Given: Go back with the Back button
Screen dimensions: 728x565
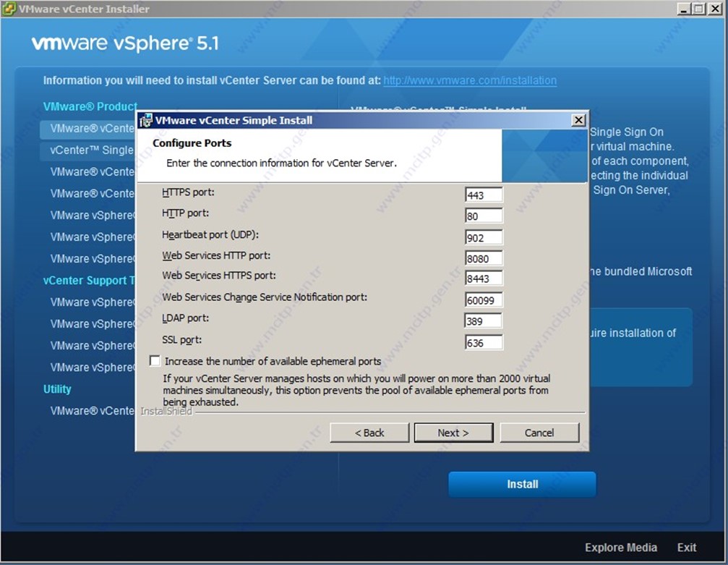Looking at the screenshot, I should coord(369,433).
